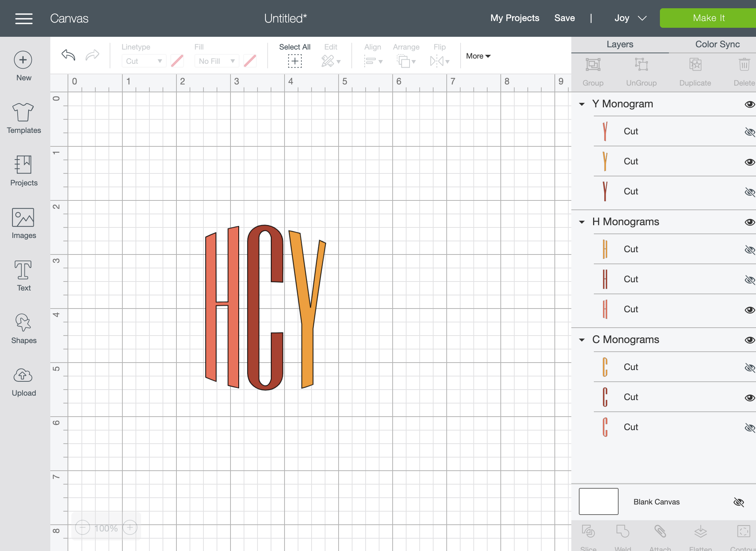Click the Slice tool icon

click(588, 531)
